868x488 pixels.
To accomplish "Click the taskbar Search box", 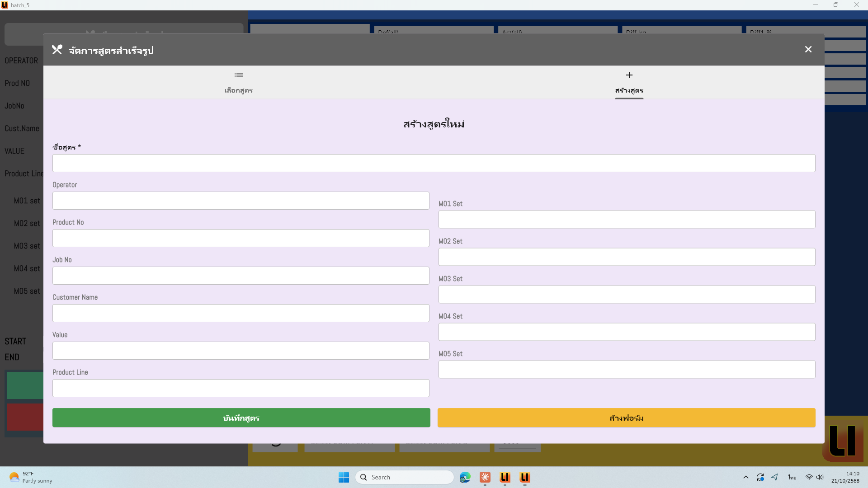I will [x=405, y=477].
